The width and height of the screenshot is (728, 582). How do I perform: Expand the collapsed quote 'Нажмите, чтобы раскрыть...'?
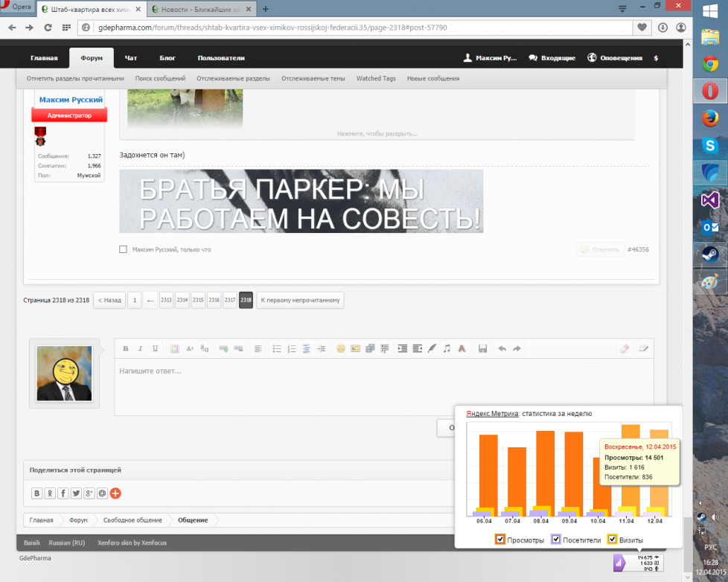pos(377,134)
